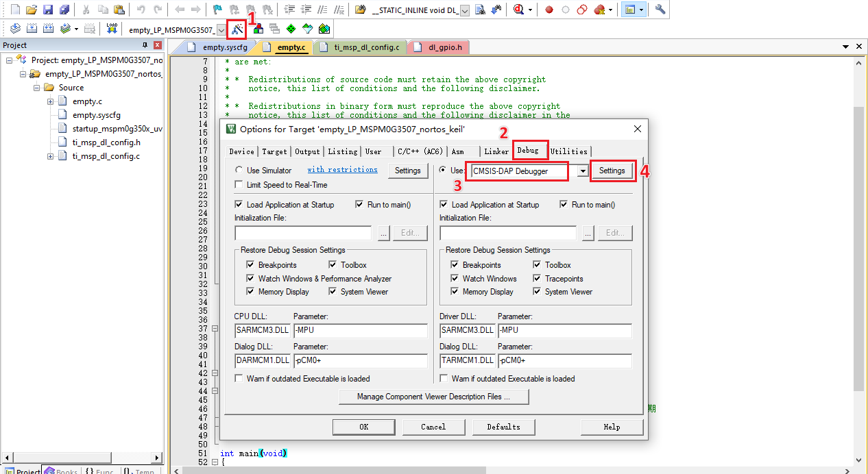
Task: Click the Download LOAD toolbar icon
Action: 112,29
